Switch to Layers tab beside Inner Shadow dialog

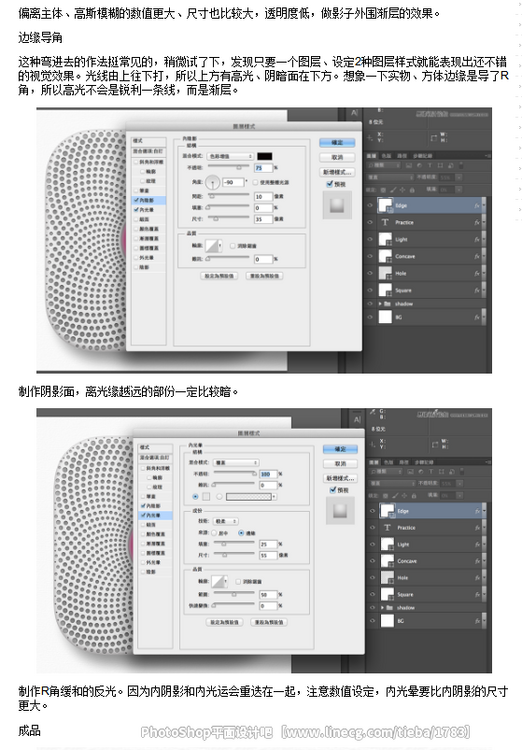(372, 155)
